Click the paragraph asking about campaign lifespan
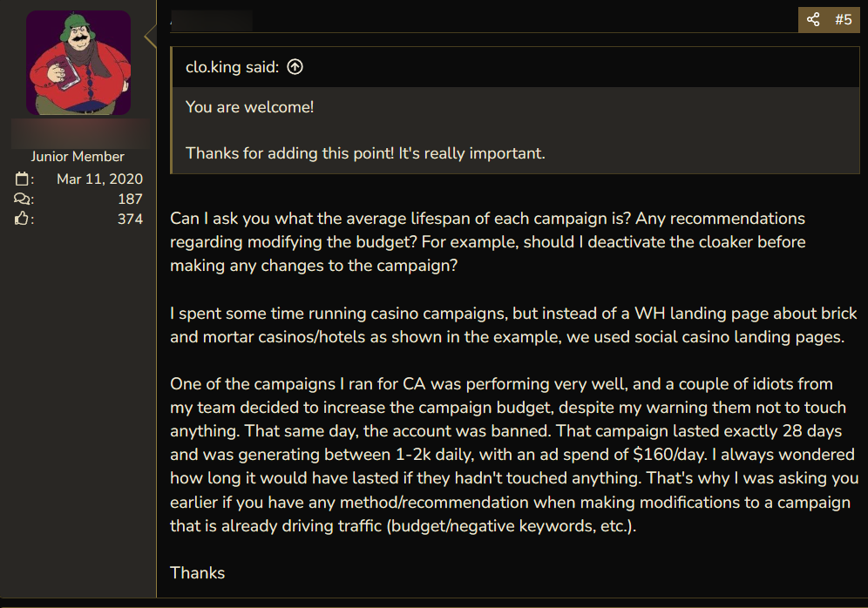Screen dimensions: 868x608 point(488,241)
